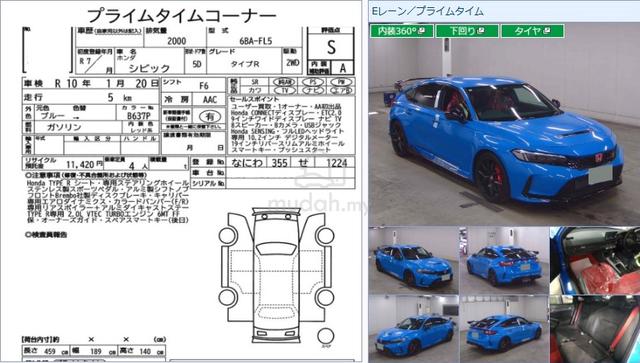Image resolution: width=640 pixels, height=363 pixels.
Task: Open the タイヤ tire view button
Action: [532, 31]
